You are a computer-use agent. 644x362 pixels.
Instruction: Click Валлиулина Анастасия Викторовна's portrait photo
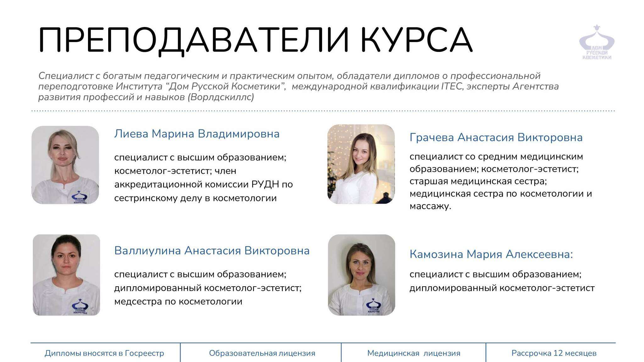[66, 275]
